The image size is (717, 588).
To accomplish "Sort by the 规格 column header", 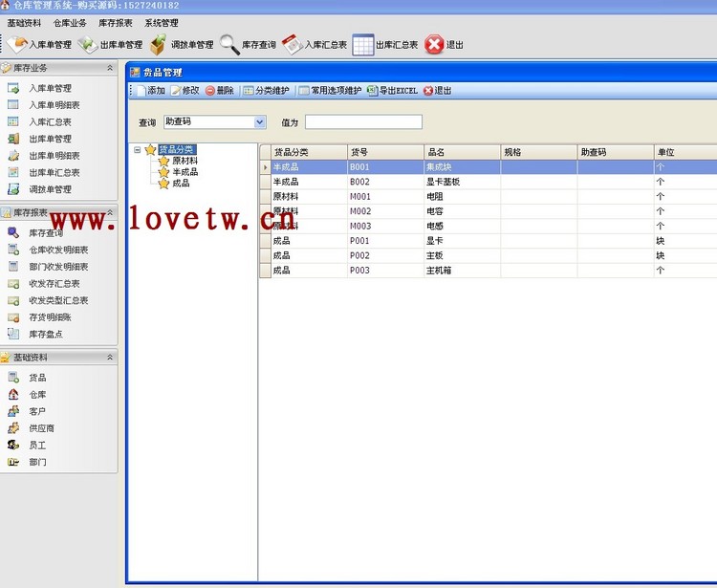I will (x=539, y=152).
